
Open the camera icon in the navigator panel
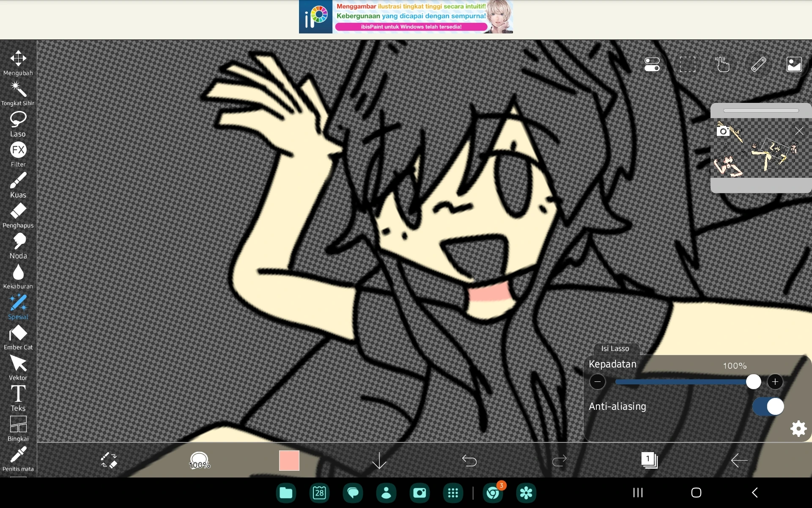coord(723,131)
